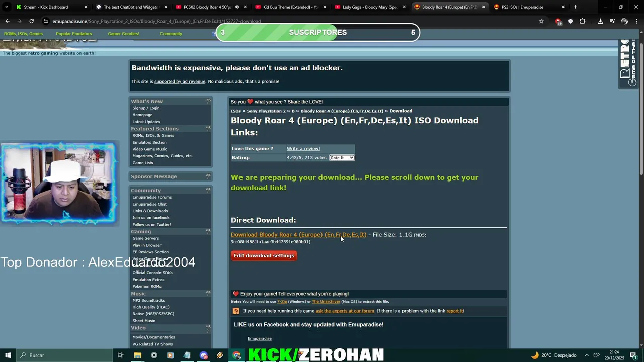
Task: Open the Chrome extensions puzzle icon
Action: 583,21
